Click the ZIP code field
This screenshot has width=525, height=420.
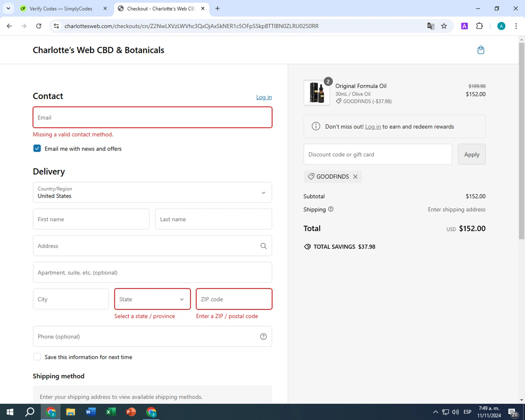[x=234, y=299]
